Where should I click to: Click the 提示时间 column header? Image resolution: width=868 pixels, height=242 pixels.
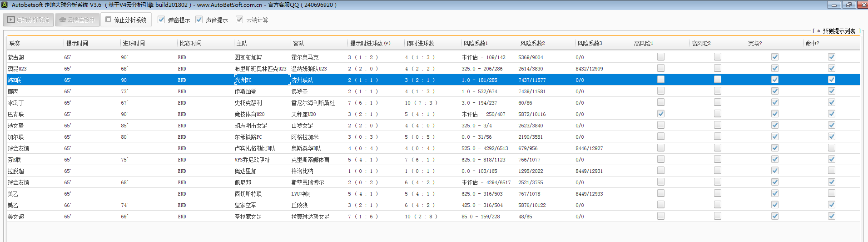(x=77, y=43)
